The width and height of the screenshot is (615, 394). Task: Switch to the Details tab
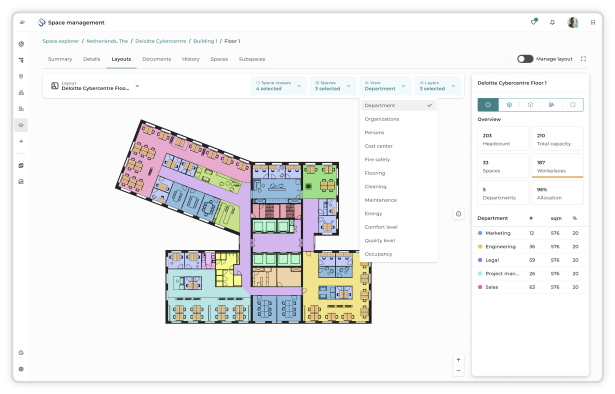pyautogui.click(x=91, y=59)
